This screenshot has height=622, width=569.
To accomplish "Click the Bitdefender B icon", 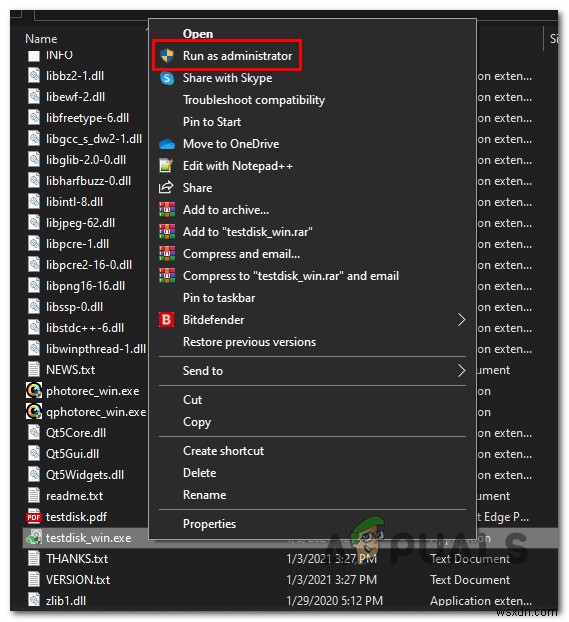I will (167, 320).
